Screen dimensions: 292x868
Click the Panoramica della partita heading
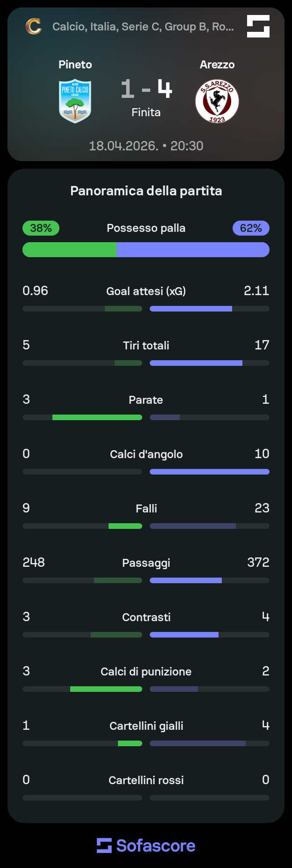pos(146,191)
